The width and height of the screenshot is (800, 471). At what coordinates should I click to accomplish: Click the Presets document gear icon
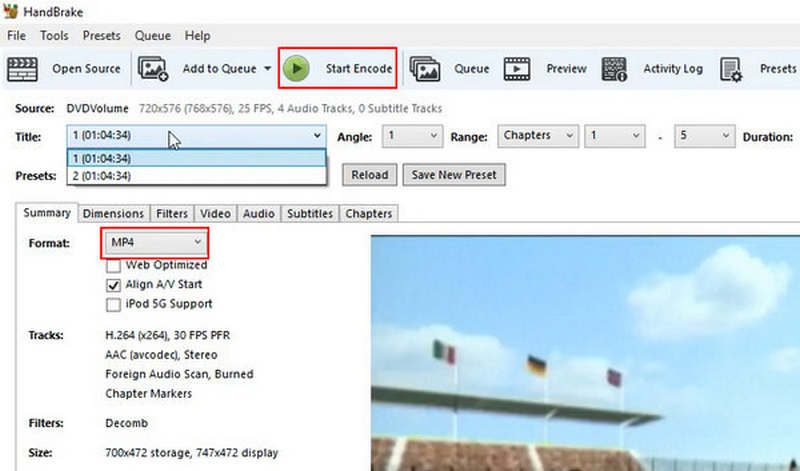click(x=731, y=69)
